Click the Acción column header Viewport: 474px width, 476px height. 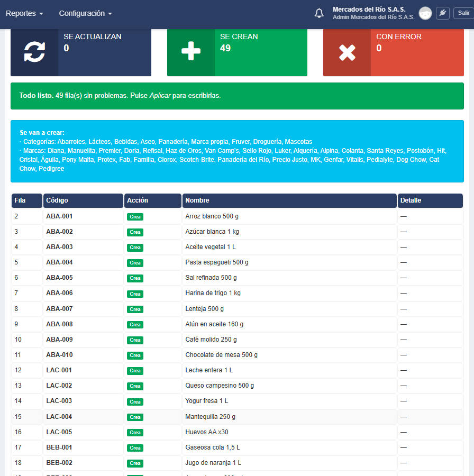153,200
